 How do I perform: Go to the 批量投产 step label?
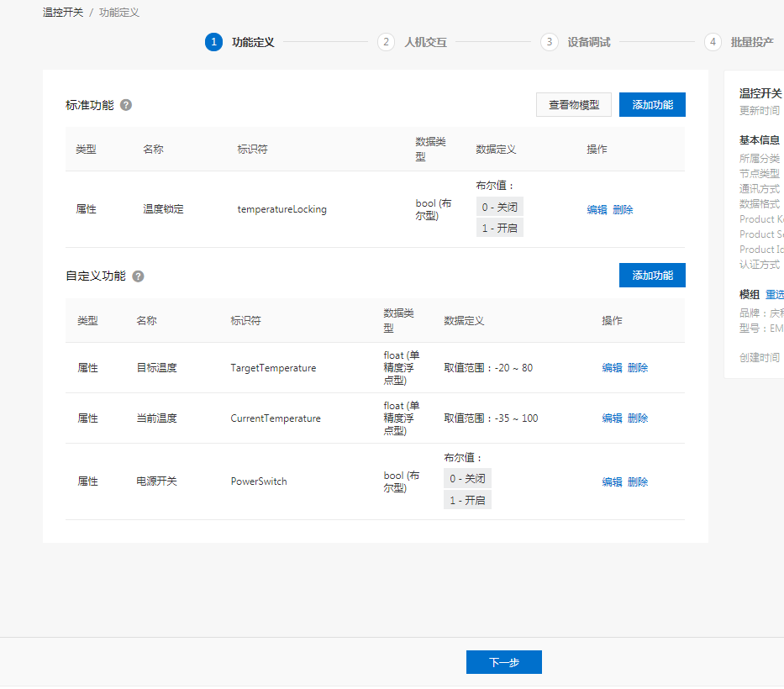click(752, 42)
